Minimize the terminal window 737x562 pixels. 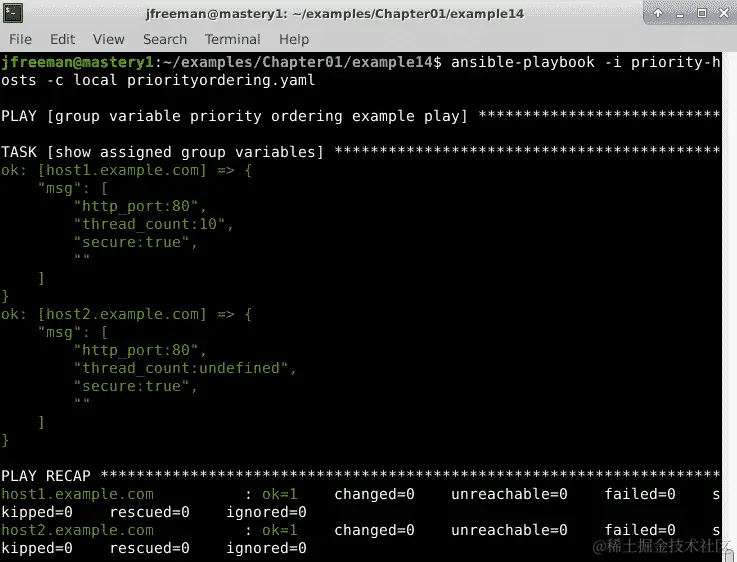680,14
